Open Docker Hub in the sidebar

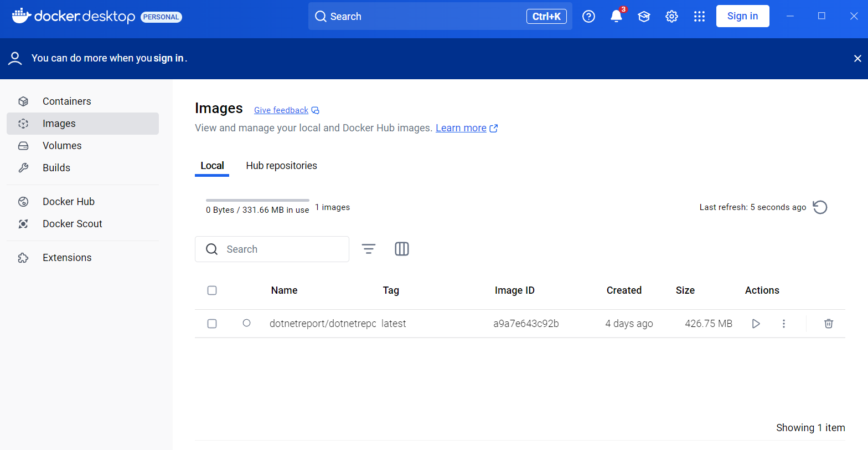82,202
